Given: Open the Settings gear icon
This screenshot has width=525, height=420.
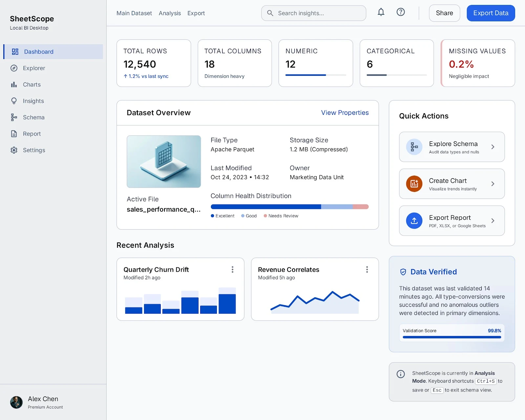Looking at the screenshot, I should pos(14,150).
